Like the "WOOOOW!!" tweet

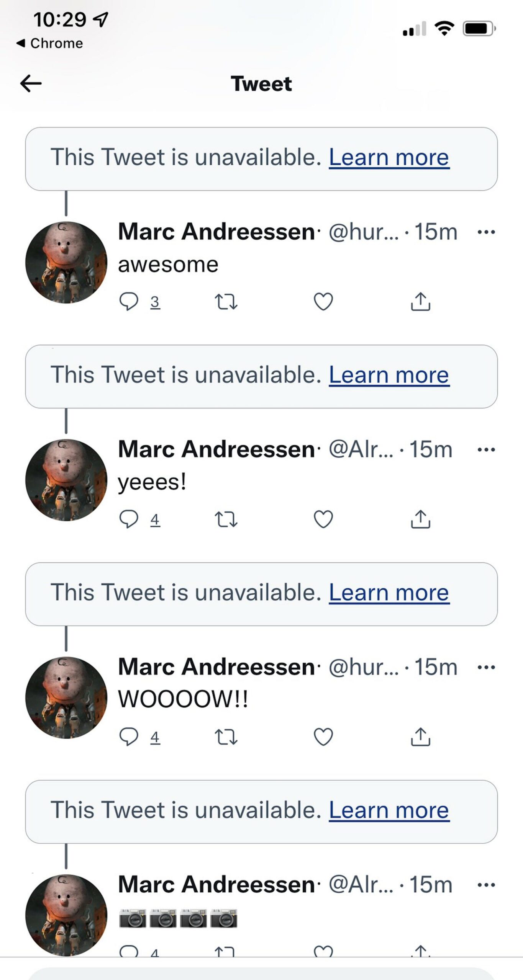tap(323, 737)
